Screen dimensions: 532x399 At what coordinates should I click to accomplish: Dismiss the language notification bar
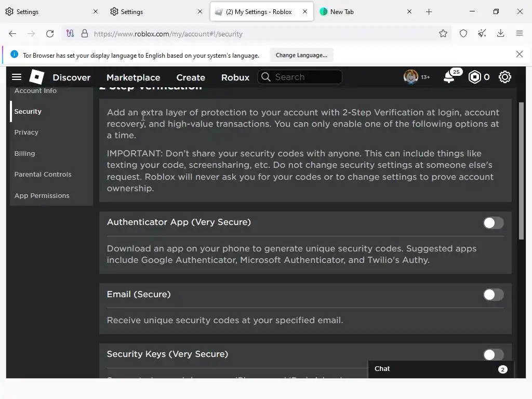[519, 54]
